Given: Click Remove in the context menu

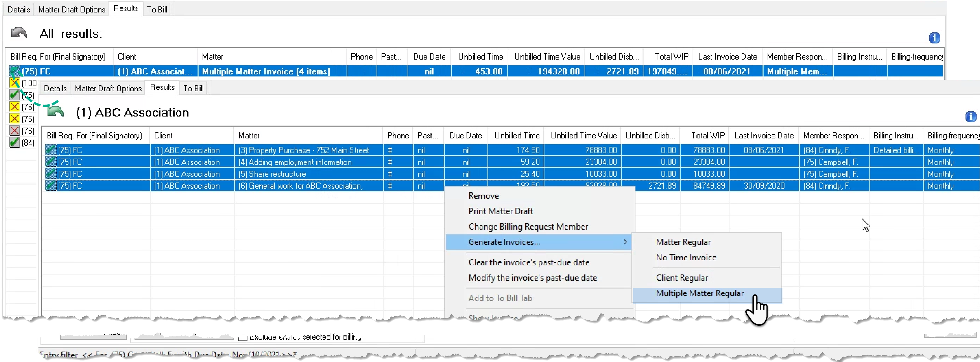Looking at the screenshot, I should tap(483, 196).
